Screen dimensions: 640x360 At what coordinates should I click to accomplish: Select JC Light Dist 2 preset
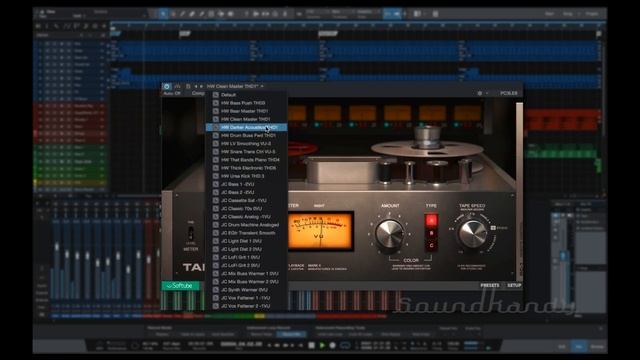point(247,249)
